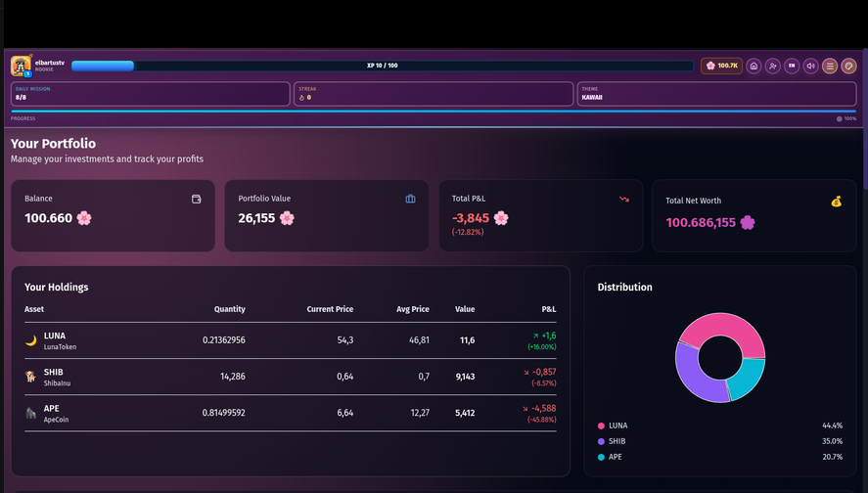
Task: Switch language using the EN button
Action: tap(792, 66)
